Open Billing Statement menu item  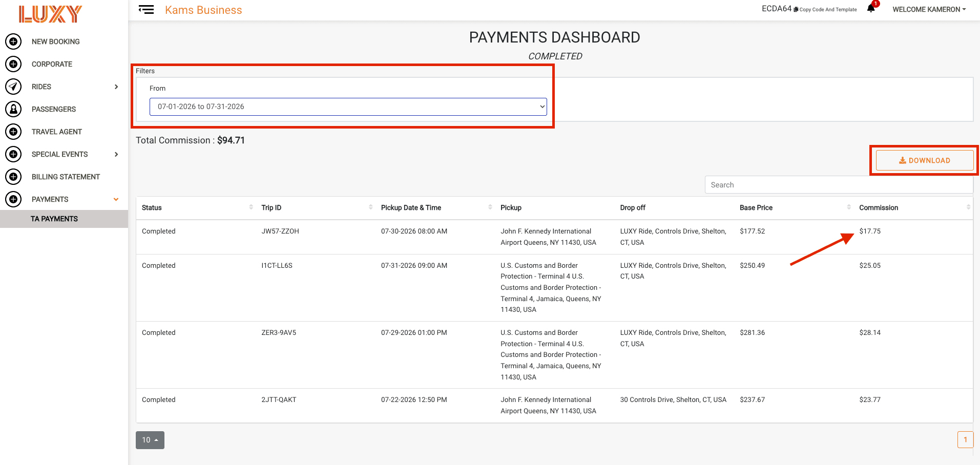(66, 177)
